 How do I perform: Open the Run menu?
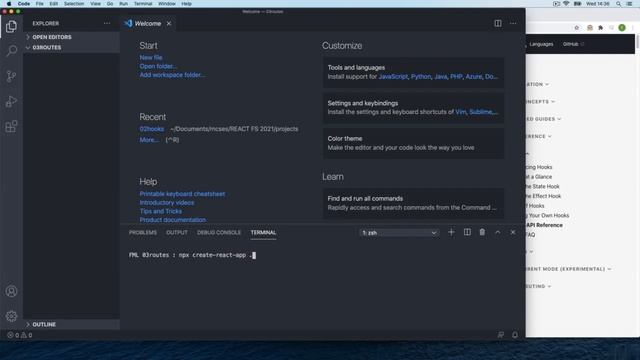(123, 4)
